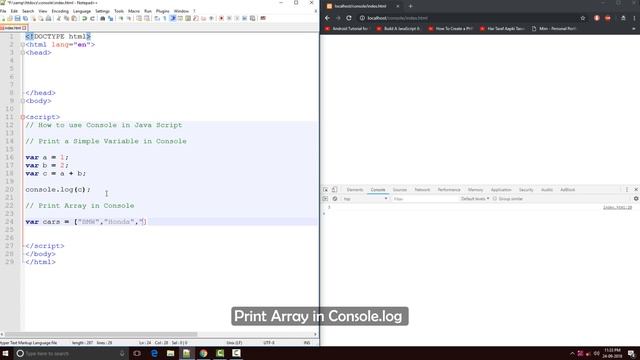This screenshot has height=360, width=640.
Task: Open the Memory tab in DevTools
Action: tap(475, 190)
